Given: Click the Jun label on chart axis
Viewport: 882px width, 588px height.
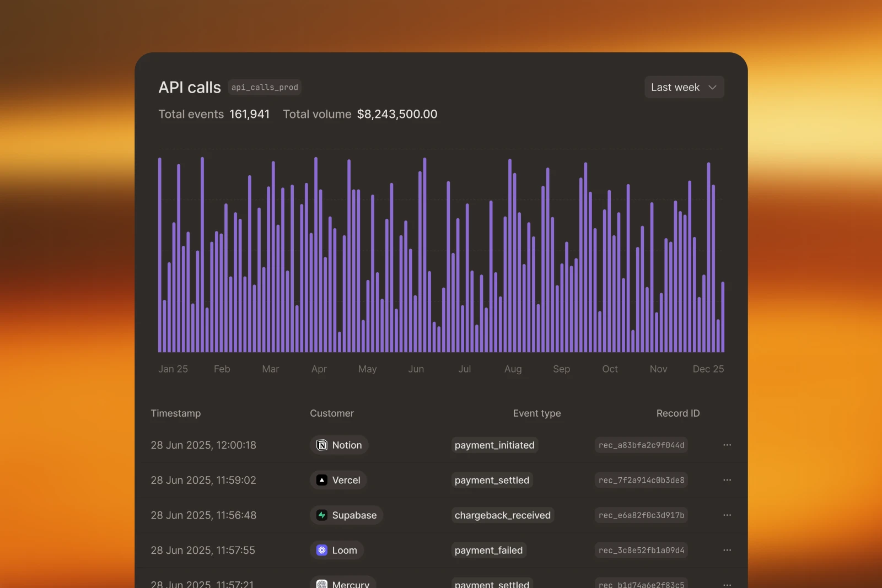Looking at the screenshot, I should point(416,369).
